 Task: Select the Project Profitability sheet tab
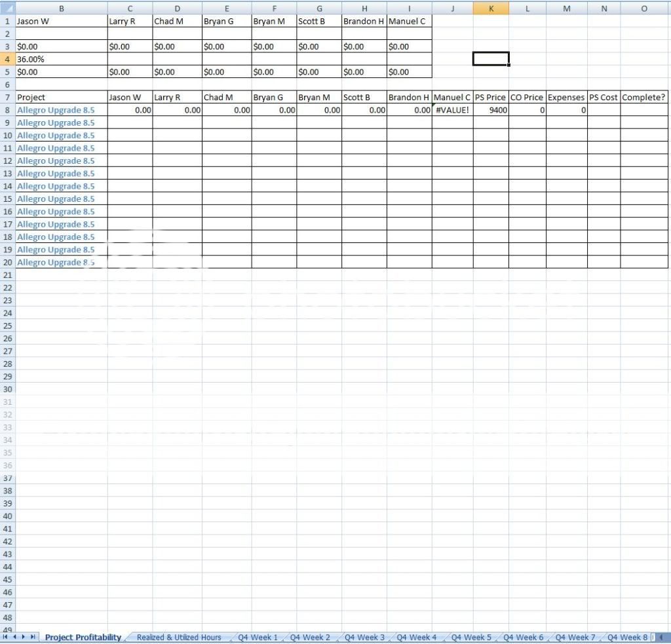[83, 637]
